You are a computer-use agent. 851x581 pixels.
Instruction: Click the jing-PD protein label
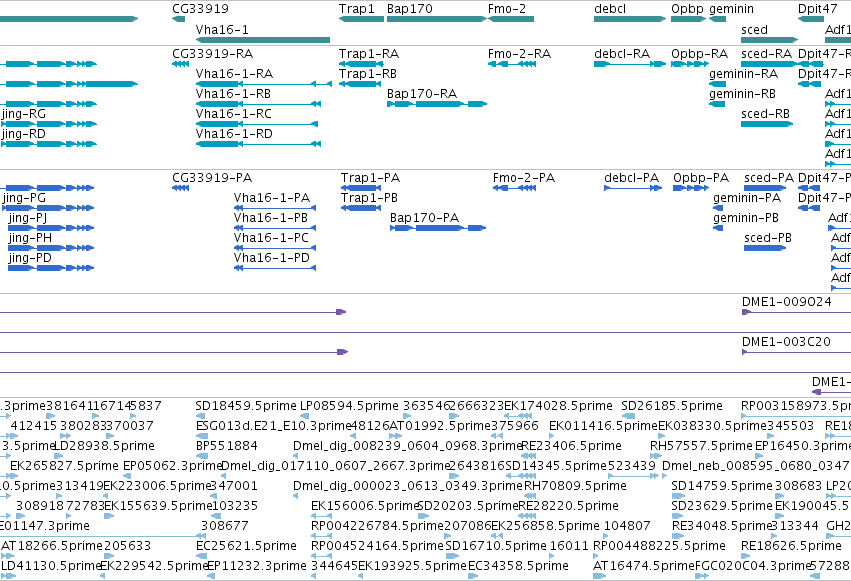coord(30,258)
